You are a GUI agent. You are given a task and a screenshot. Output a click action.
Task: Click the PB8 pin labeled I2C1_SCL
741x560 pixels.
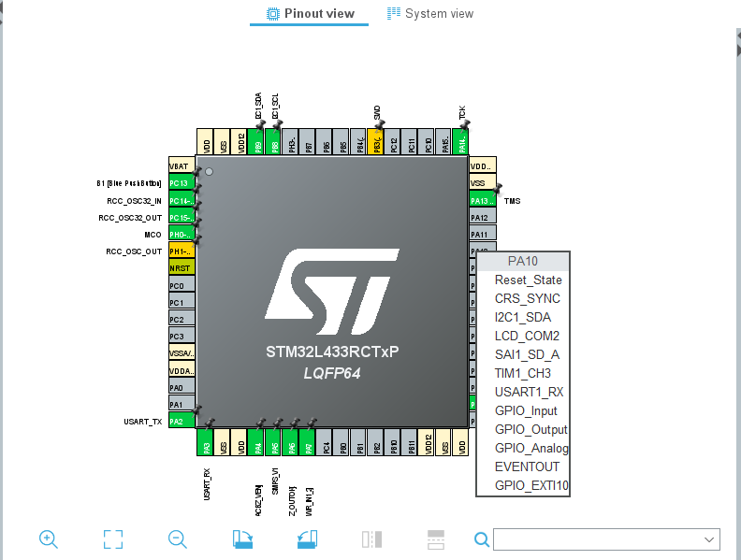click(x=273, y=141)
